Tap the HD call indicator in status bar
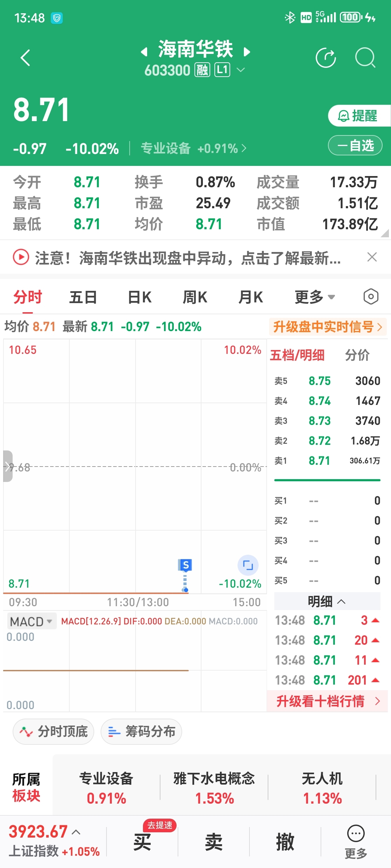Image resolution: width=391 pixels, height=868 pixels. [306, 17]
